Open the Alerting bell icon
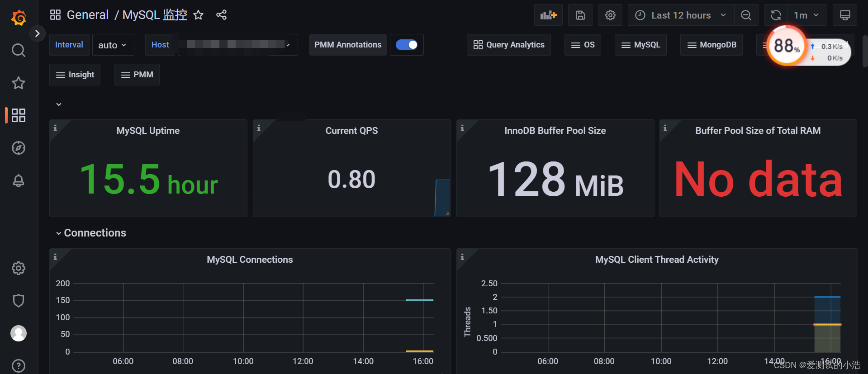This screenshot has height=374, width=868. [19, 180]
